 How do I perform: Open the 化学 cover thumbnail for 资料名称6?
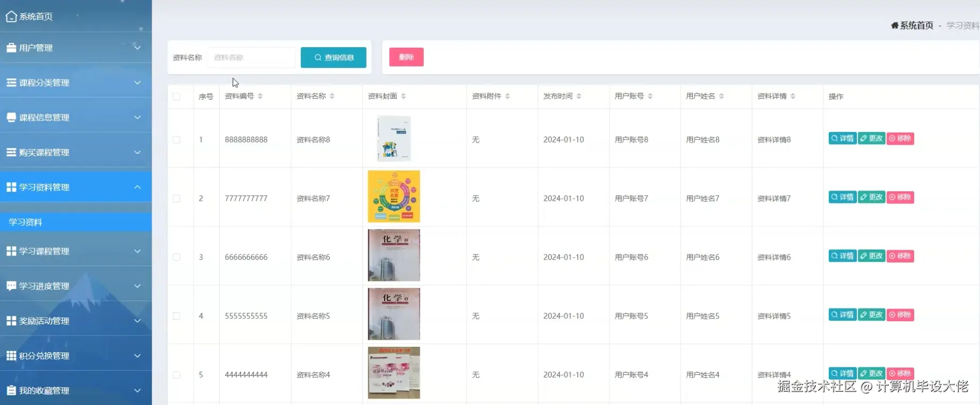click(394, 255)
